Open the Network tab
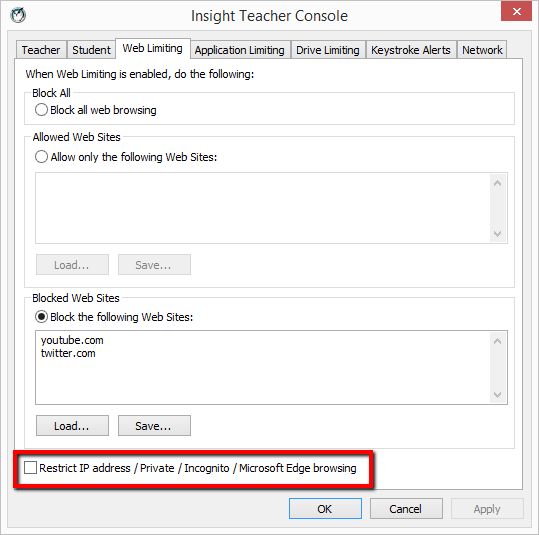 click(482, 50)
